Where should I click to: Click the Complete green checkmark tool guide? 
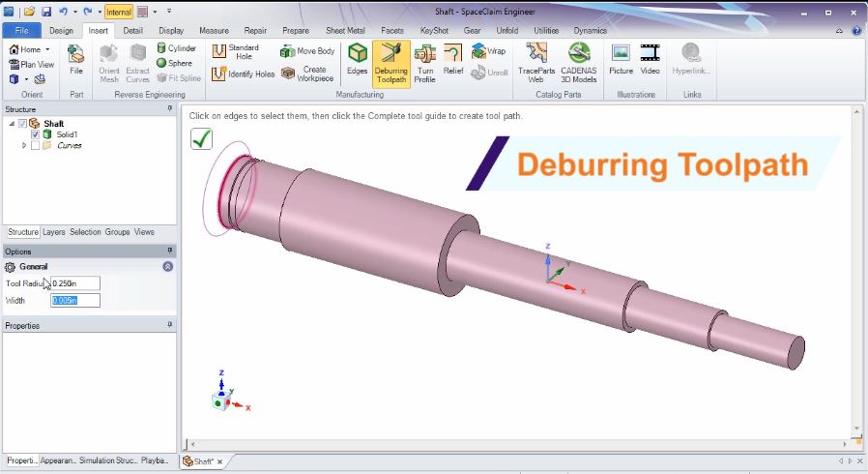(x=201, y=138)
